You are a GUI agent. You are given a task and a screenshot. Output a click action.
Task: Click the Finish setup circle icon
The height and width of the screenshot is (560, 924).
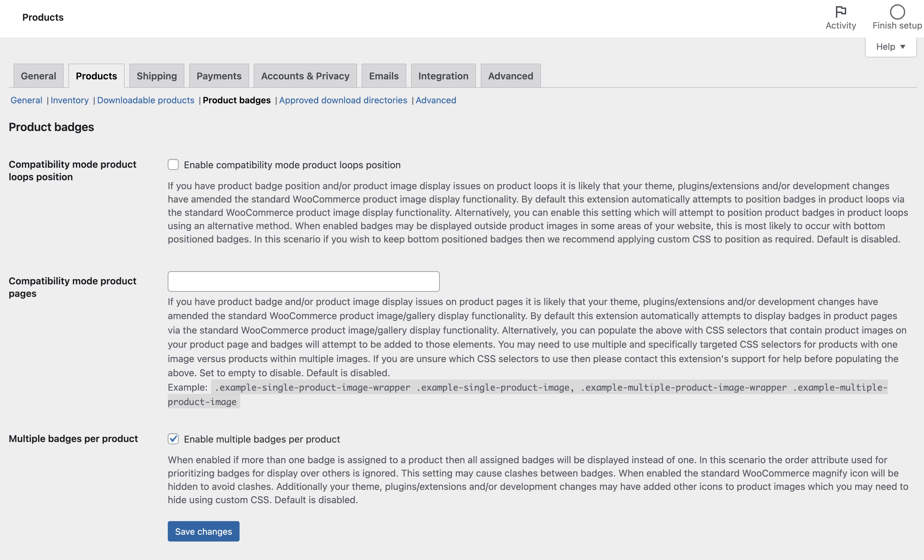(x=897, y=12)
